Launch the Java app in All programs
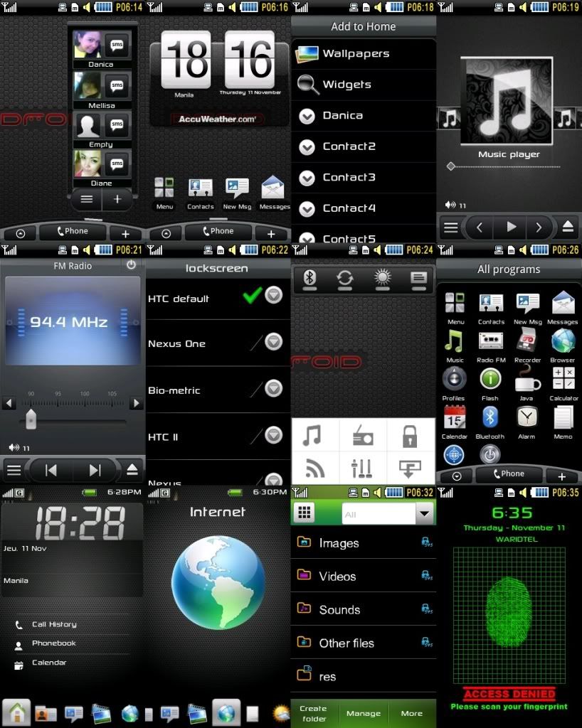The height and width of the screenshot is (728, 582). click(527, 384)
